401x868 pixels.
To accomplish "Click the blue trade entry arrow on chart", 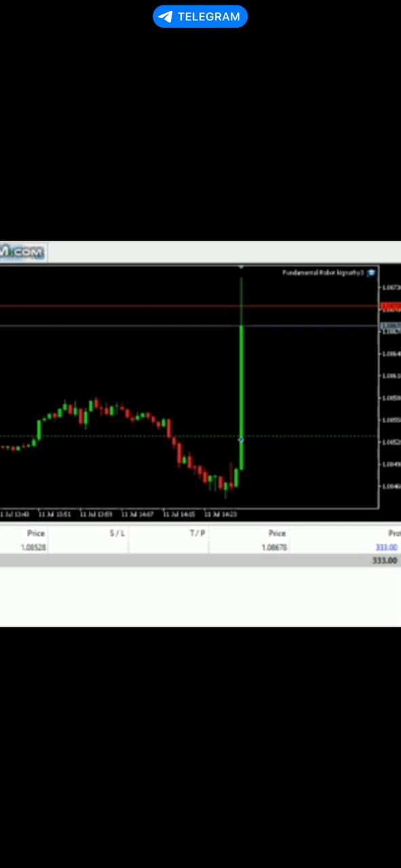I will click(x=241, y=440).
